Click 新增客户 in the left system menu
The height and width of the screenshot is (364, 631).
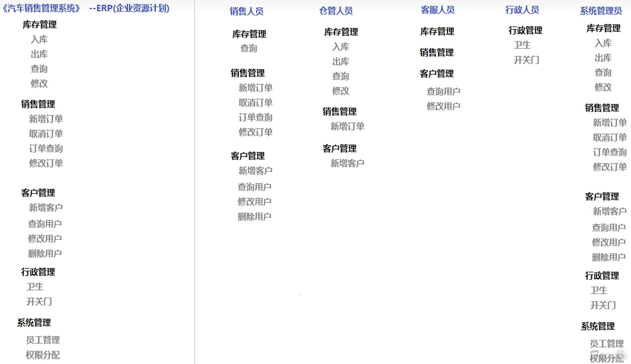(46, 208)
